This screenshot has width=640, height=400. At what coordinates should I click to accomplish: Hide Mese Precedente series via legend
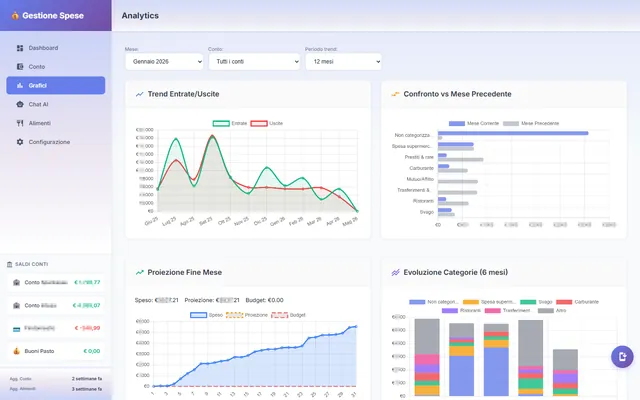pyautogui.click(x=531, y=123)
